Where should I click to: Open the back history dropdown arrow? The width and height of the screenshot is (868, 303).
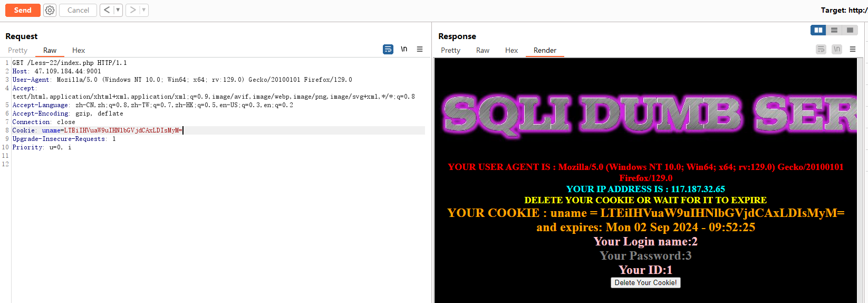tap(118, 10)
